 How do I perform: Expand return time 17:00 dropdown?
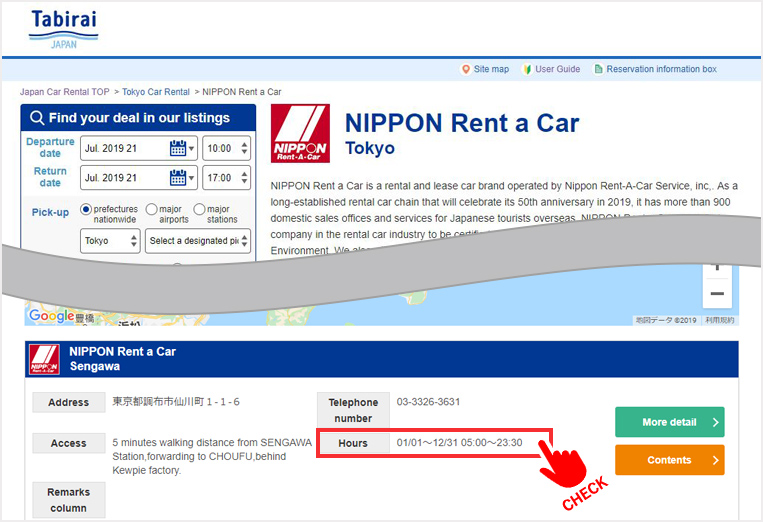click(x=226, y=178)
